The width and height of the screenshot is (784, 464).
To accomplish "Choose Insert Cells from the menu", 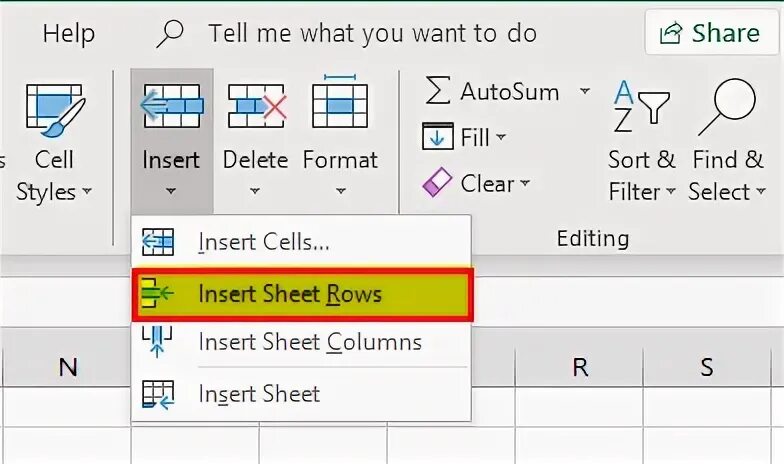I will tap(264, 242).
